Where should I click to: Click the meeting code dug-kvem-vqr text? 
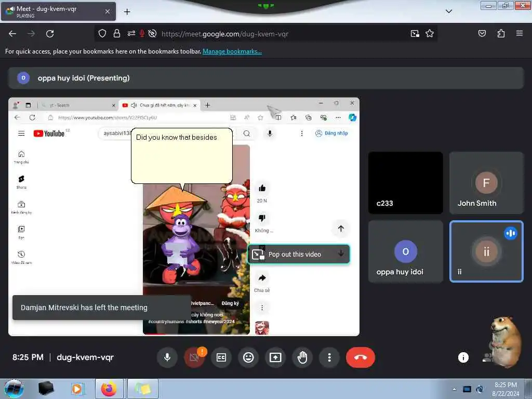pyautogui.click(x=85, y=357)
